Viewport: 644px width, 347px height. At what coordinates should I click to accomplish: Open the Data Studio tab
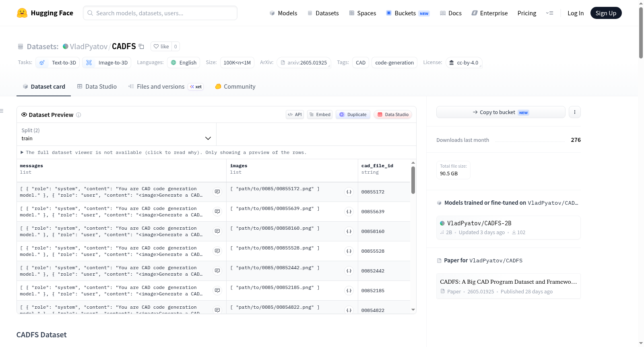pos(97,86)
